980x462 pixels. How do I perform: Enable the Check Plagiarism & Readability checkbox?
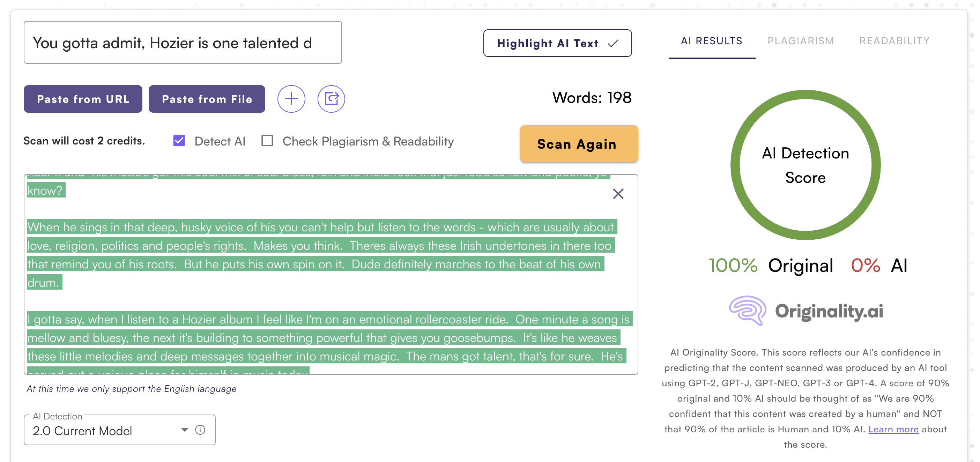pyautogui.click(x=267, y=141)
